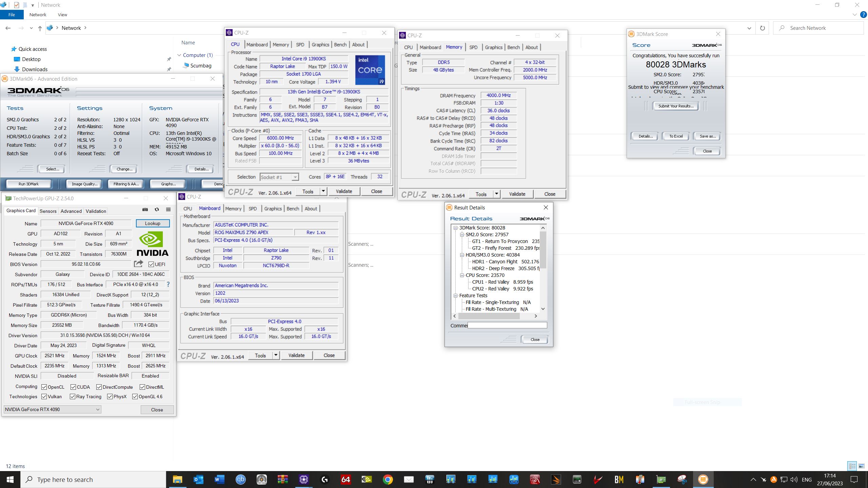Click To Excel in 3DMark Score
Image resolution: width=868 pixels, height=488 pixels.
pyautogui.click(x=676, y=136)
